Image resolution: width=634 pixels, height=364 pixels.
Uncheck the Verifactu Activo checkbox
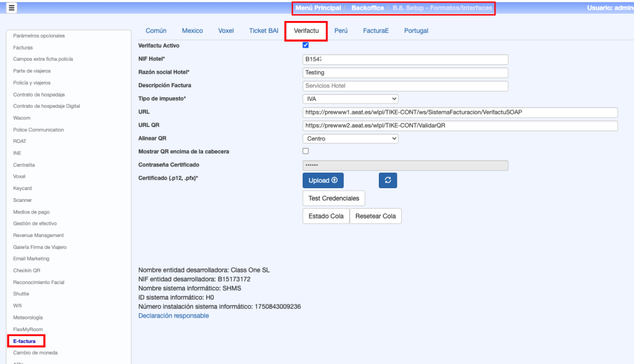pyautogui.click(x=306, y=45)
